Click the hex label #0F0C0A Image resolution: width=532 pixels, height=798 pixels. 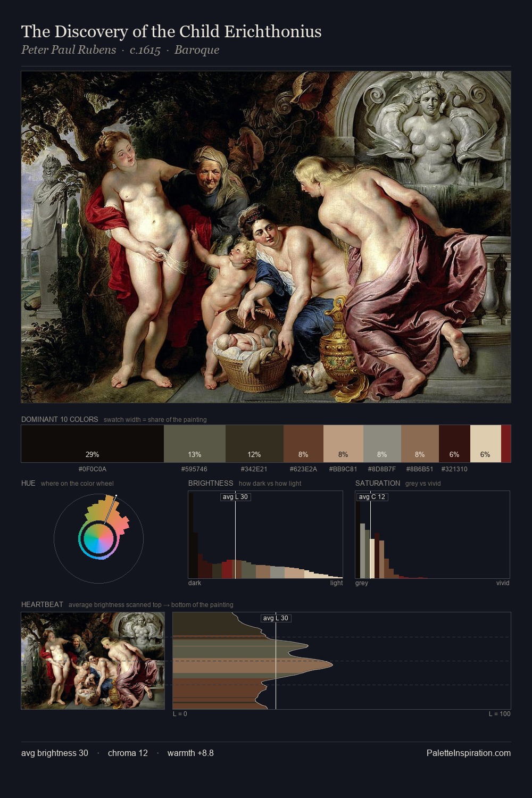pyautogui.click(x=93, y=469)
